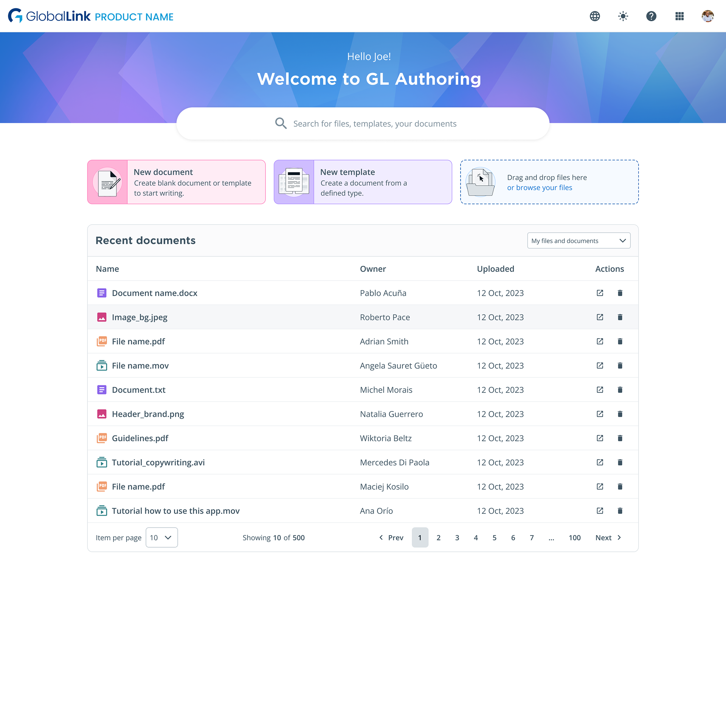
Task: Jump to page 7
Action: pyautogui.click(x=532, y=537)
